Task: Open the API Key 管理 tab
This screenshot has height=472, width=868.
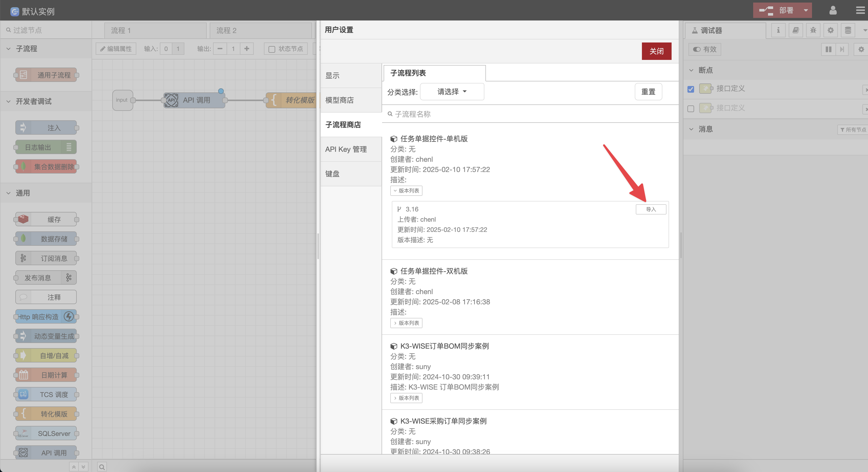Action: click(346, 149)
